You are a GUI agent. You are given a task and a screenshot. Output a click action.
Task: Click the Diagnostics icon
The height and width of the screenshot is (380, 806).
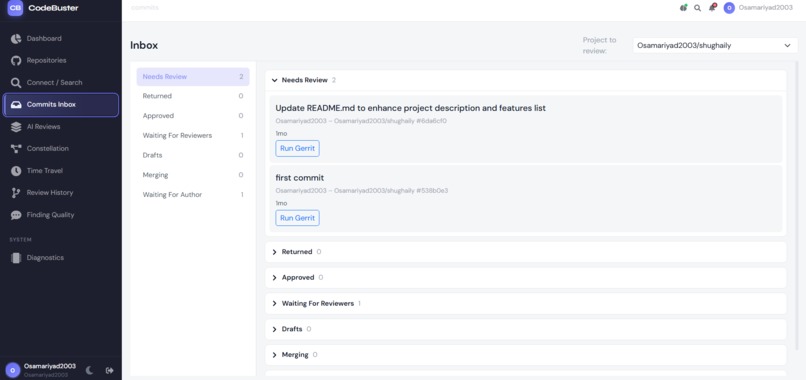[16, 258]
